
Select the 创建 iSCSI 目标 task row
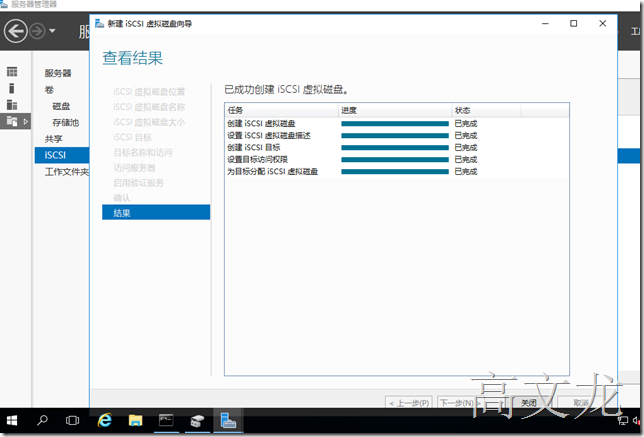tap(397, 147)
